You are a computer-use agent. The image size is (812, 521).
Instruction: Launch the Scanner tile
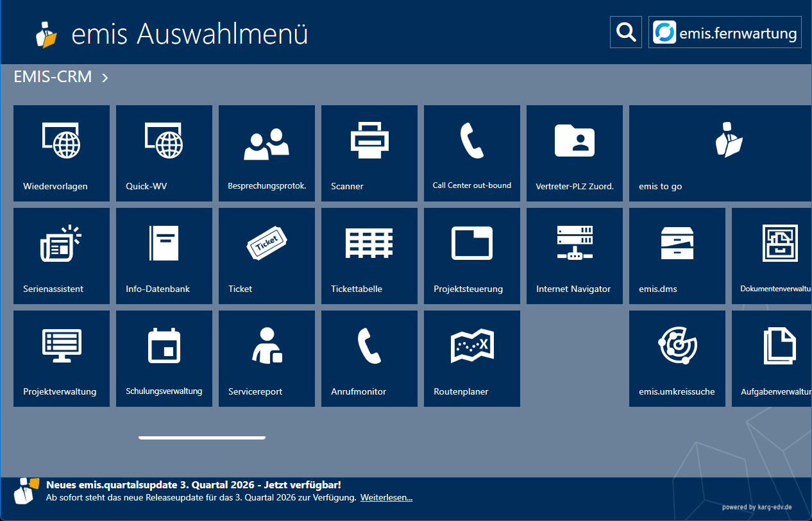click(369, 153)
